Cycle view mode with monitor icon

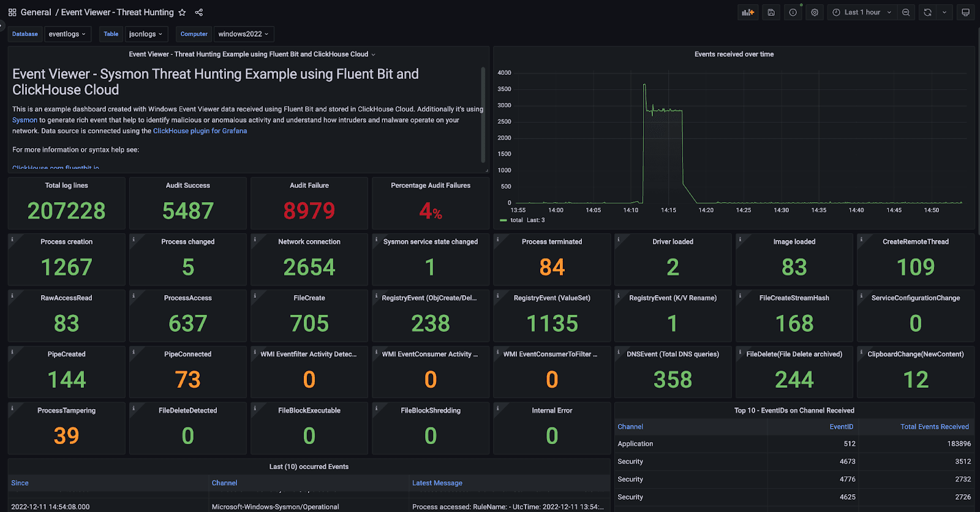tap(965, 12)
